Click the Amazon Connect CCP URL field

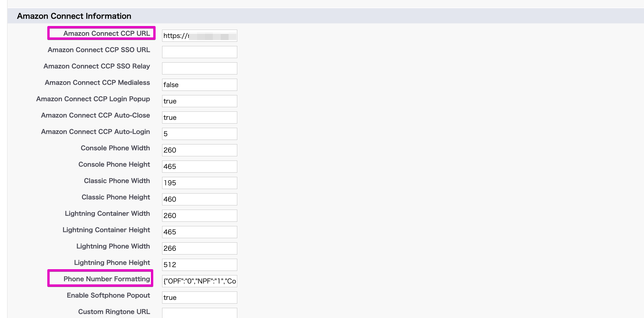[x=200, y=36]
